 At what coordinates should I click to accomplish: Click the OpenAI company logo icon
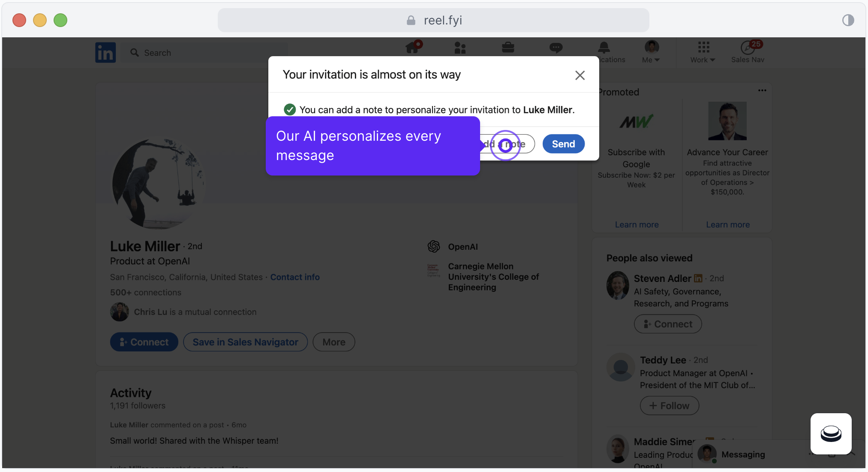[434, 247]
